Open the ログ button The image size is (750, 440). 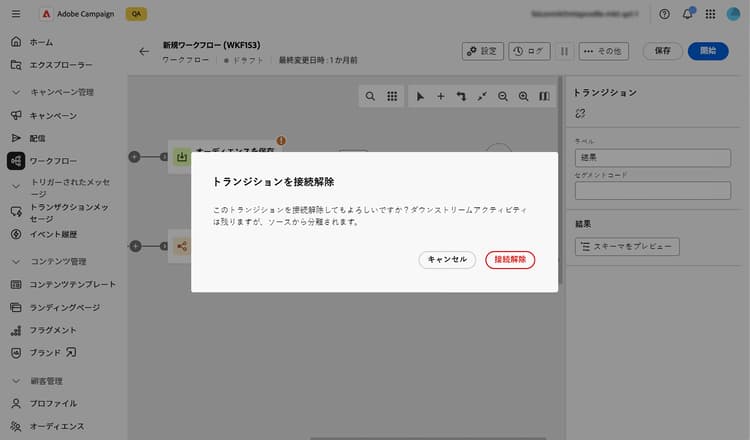coord(529,51)
